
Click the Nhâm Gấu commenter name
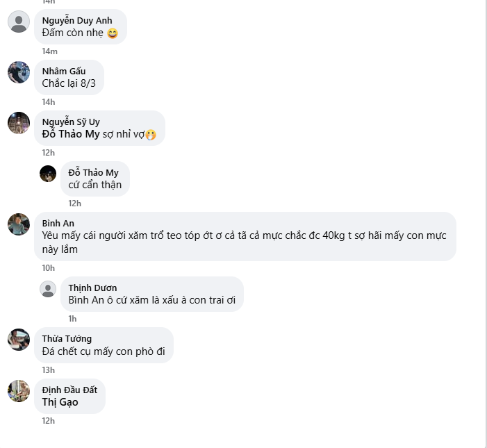(64, 72)
